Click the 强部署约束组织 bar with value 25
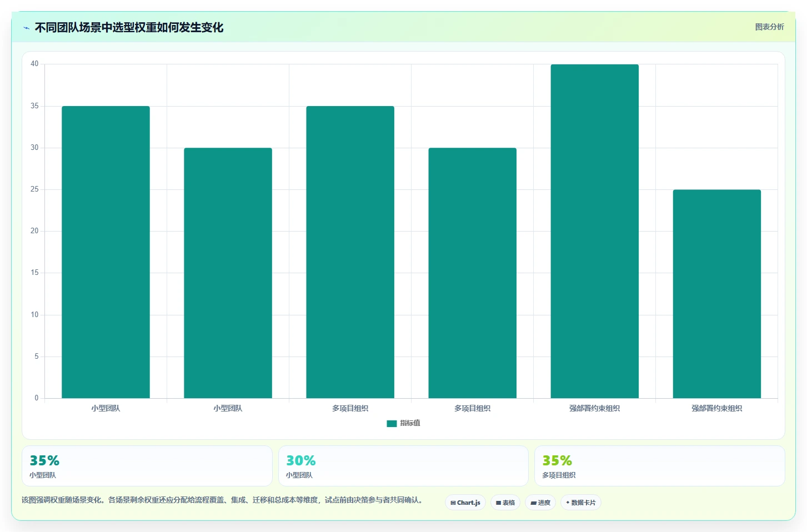The height and width of the screenshot is (532, 807). point(716,294)
